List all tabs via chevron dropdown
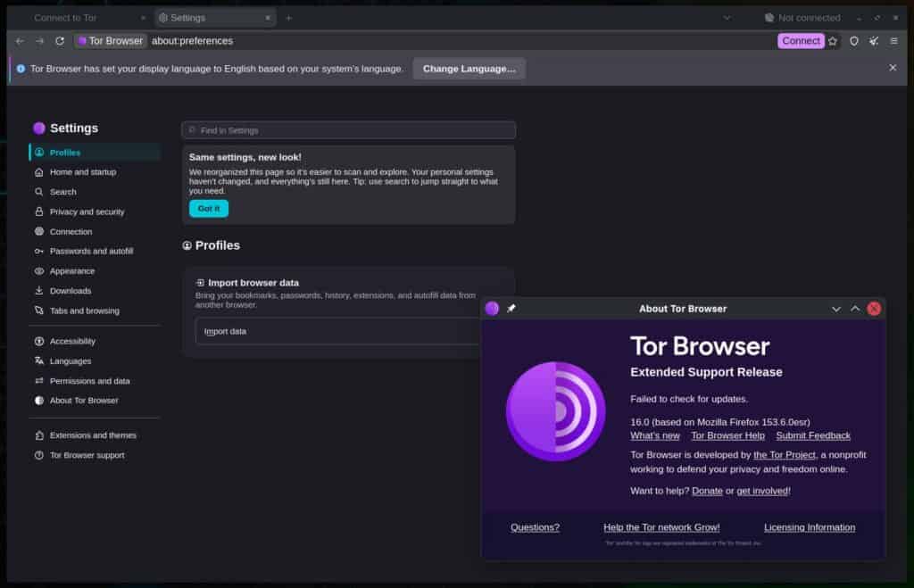 pos(727,18)
